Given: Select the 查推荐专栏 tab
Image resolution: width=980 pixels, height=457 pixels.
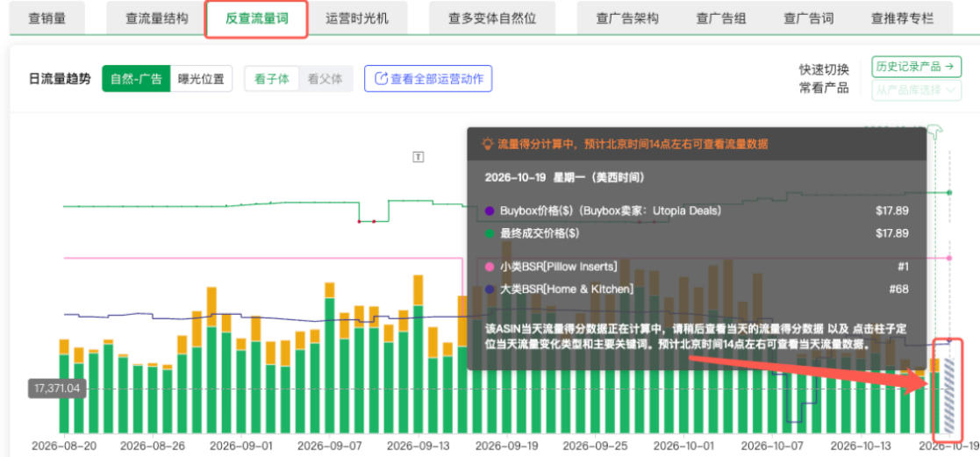Looking at the screenshot, I should 902,18.
